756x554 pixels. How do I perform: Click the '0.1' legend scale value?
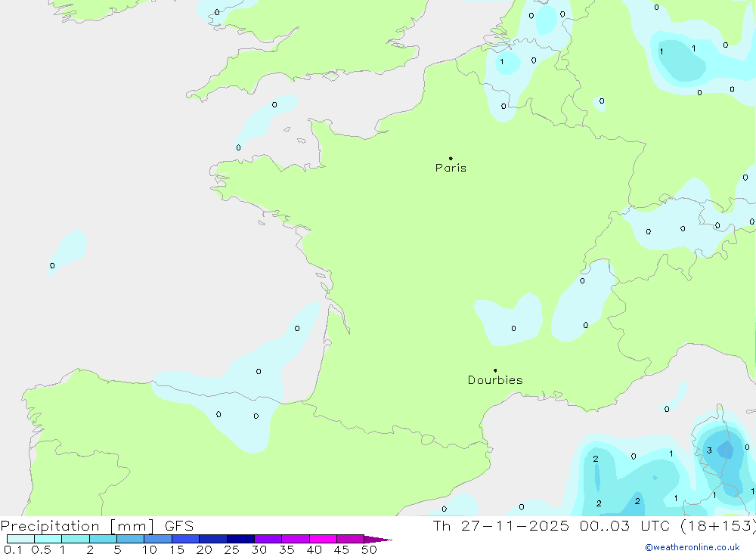tap(13, 549)
